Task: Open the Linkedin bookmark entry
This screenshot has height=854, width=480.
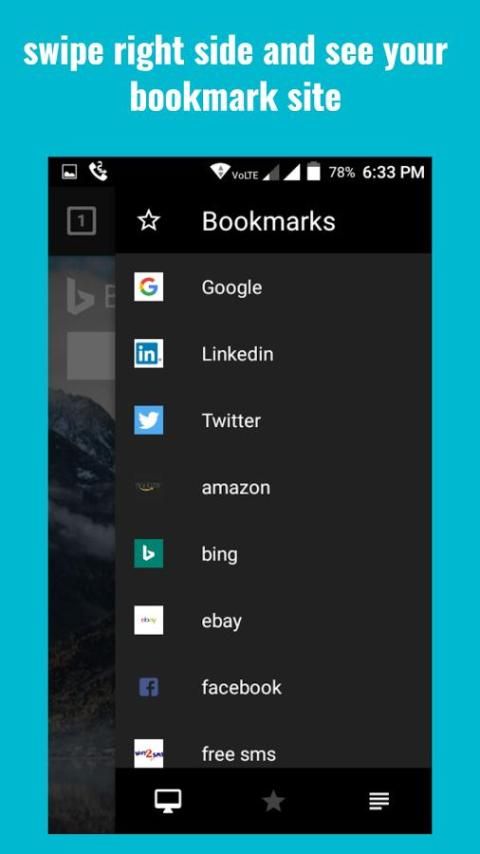Action: 273,353
